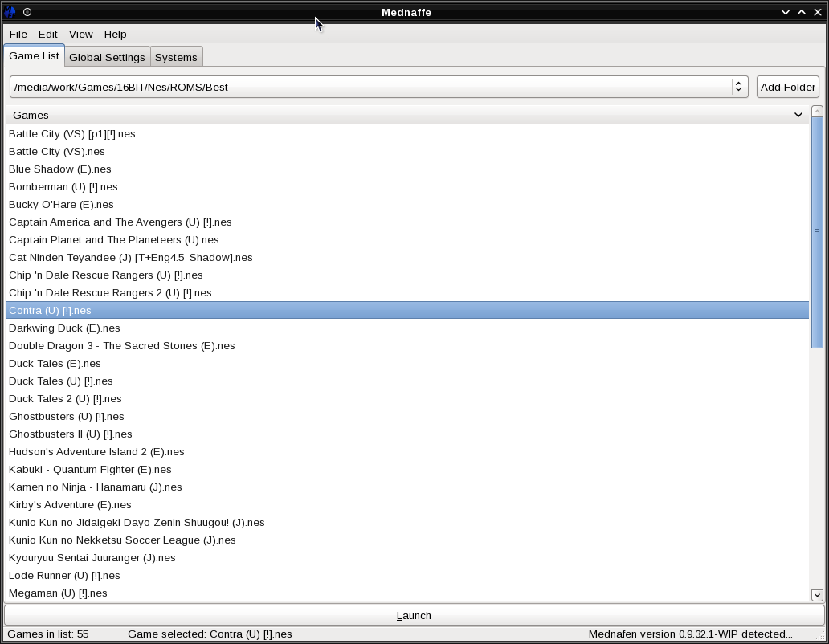This screenshot has height=644, width=829.
Task: Click the scrollbar down arrow
Action: (817, 595)
